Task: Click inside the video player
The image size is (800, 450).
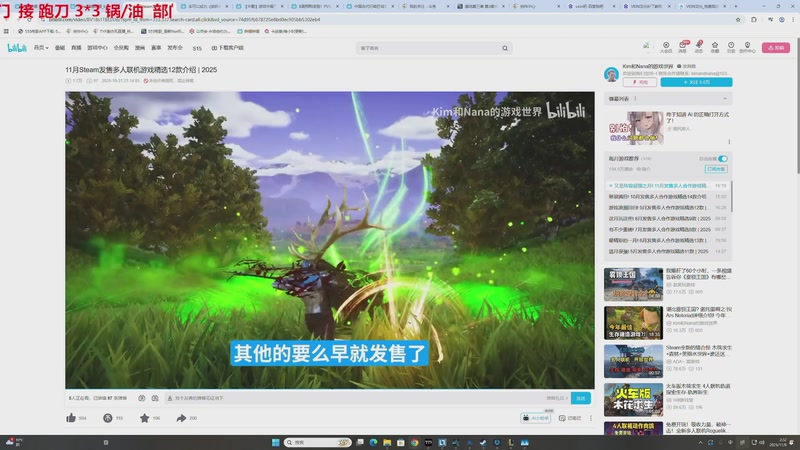Action: [x=330, y=240]
